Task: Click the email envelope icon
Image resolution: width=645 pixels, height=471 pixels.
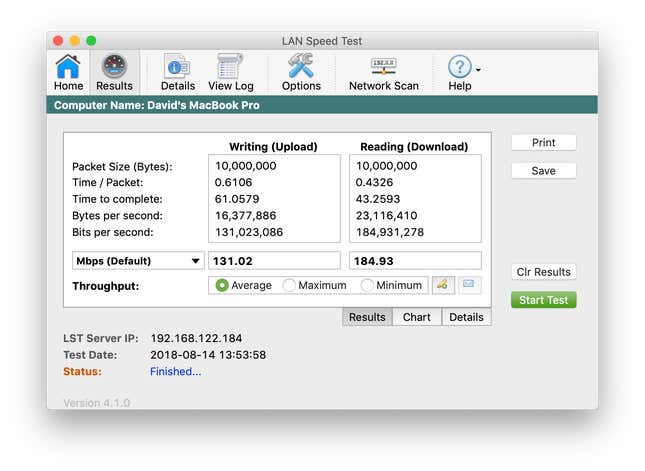Action: [x=469, y=285]
